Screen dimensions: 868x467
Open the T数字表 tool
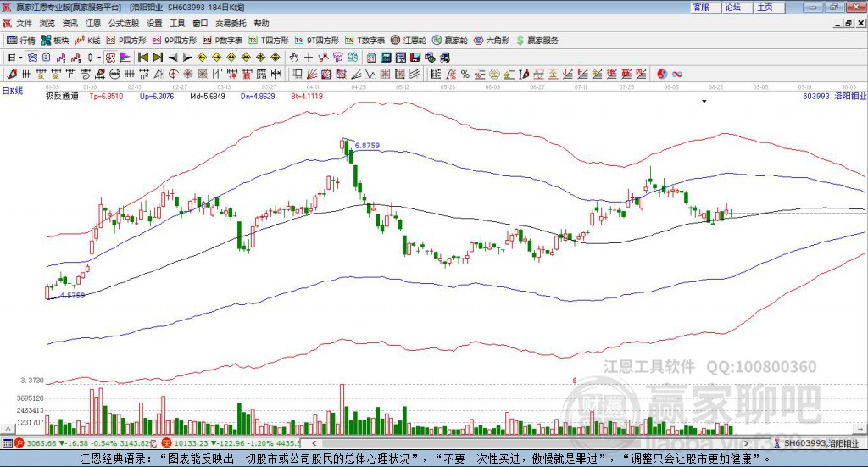coord(364,41)
